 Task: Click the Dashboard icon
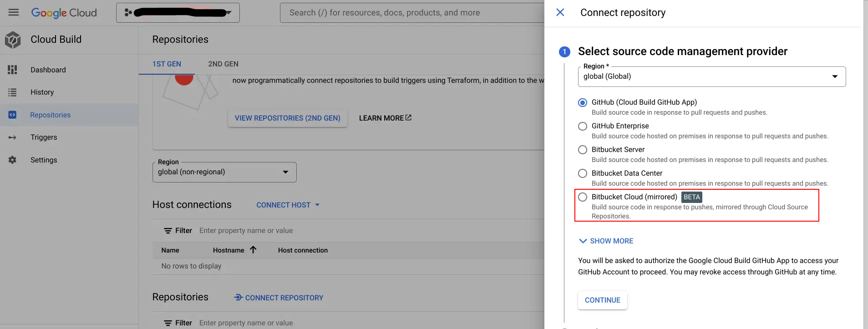pyautogui.click(x=12, y=70)
